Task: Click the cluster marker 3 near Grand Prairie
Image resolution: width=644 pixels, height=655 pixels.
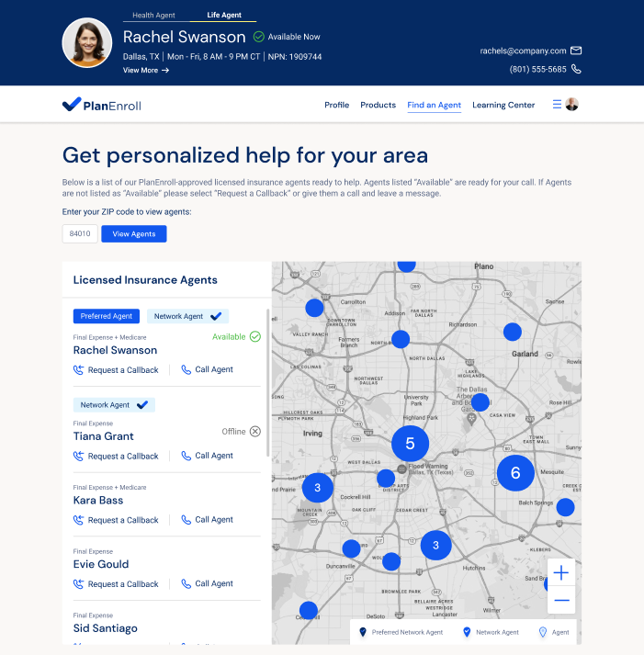Action: (317, 488)
